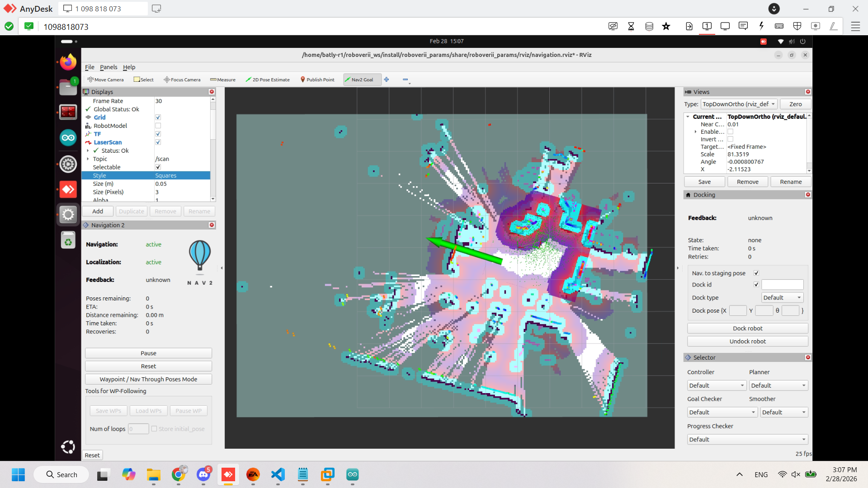
Task: Open Firefox from the Ubuntu dock
Action: tap(68, 62)
